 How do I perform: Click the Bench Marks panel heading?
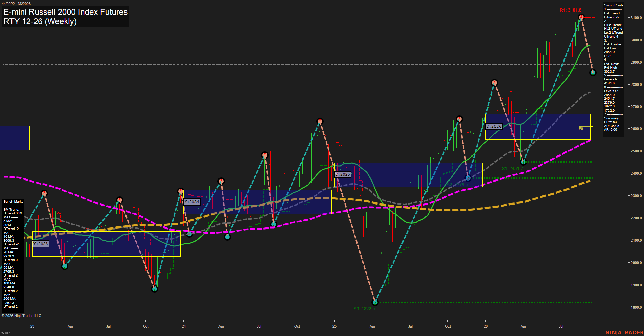tap(13, 202)
